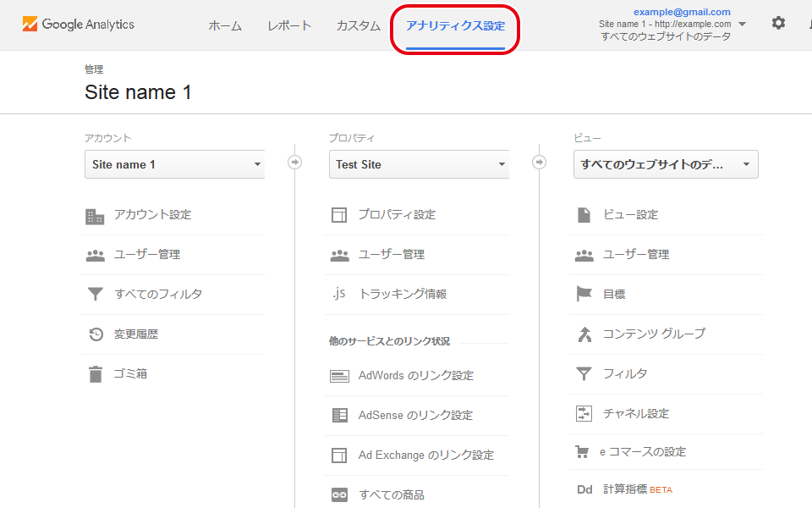812x508 pixels.
Task: Click the すべてのウェブサイトのデータ header text
Action: (666, 36)
